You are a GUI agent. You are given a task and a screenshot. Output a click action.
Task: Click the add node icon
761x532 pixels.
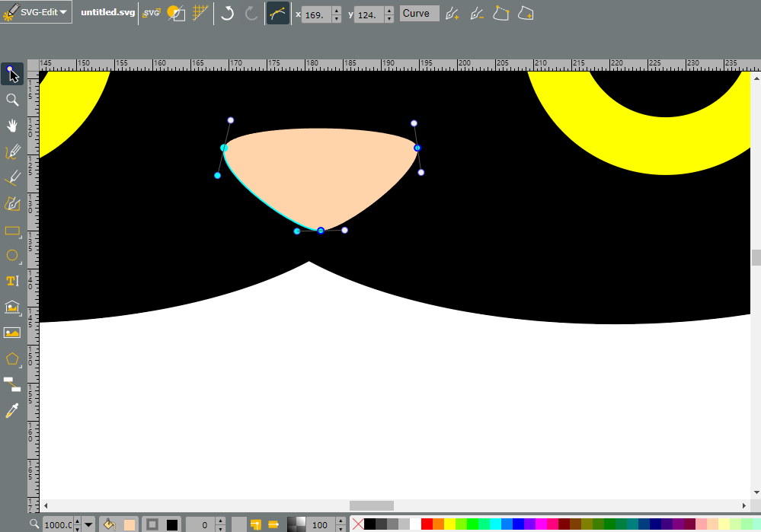(452, 14)
